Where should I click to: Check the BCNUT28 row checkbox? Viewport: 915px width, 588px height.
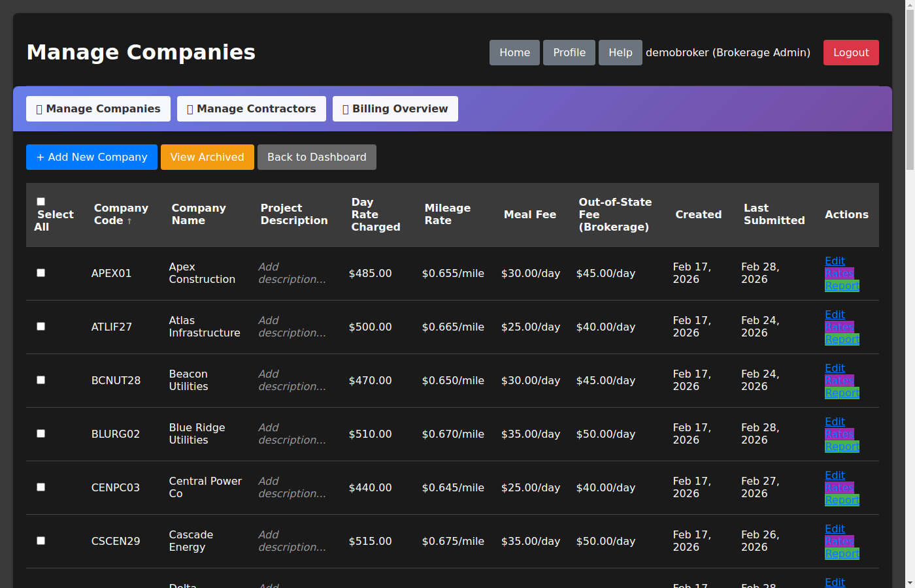tap(41, 380)
